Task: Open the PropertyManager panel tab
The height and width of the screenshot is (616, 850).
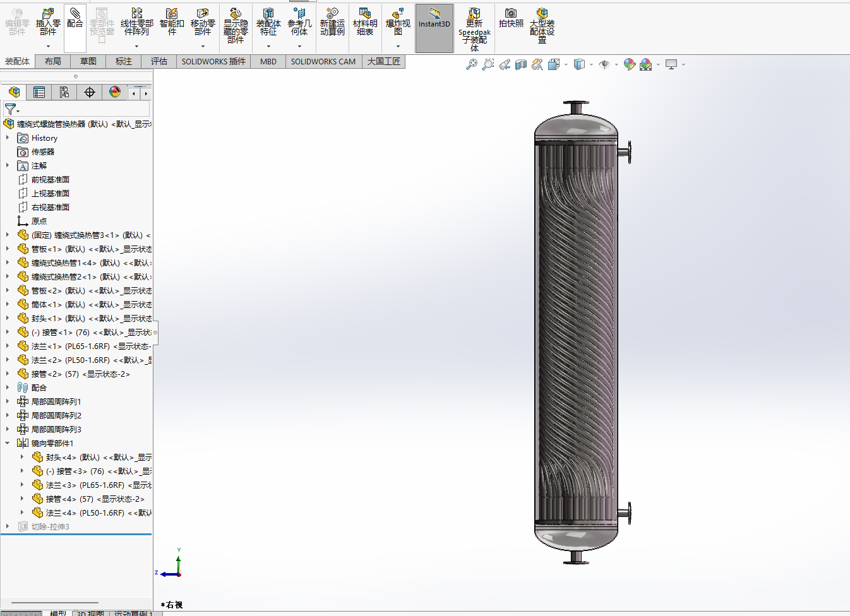Action: (39, 92)
